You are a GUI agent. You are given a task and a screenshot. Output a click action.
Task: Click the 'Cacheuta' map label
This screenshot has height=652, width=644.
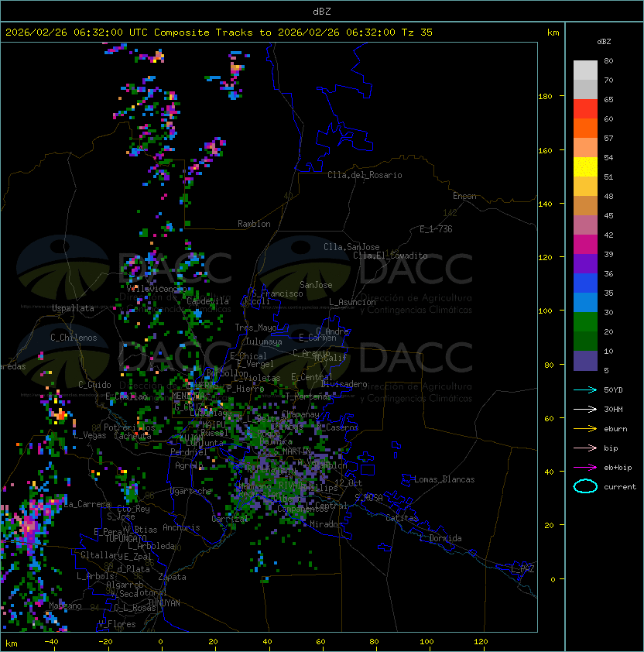(132, 436)
